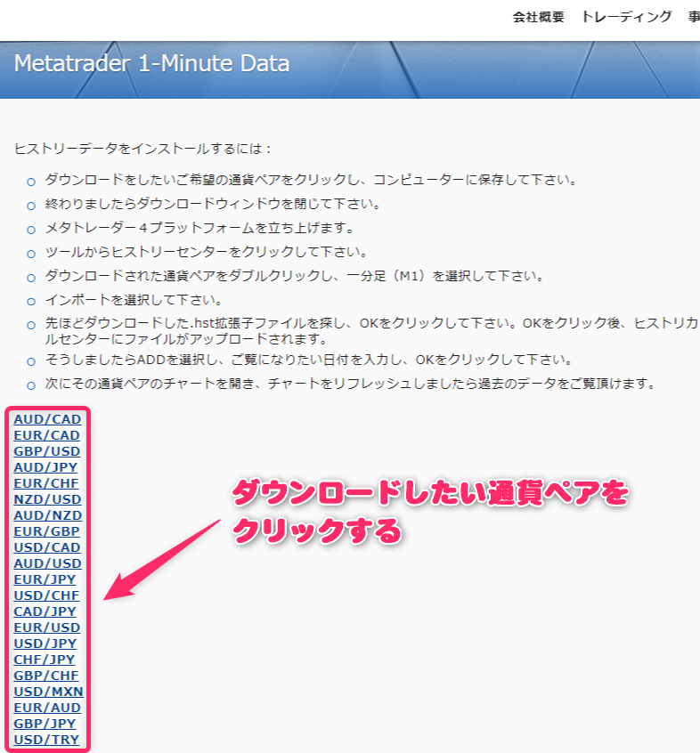Select the USD/TRY currency pair
The image size is (700, 753).
(x=46, y=740)
